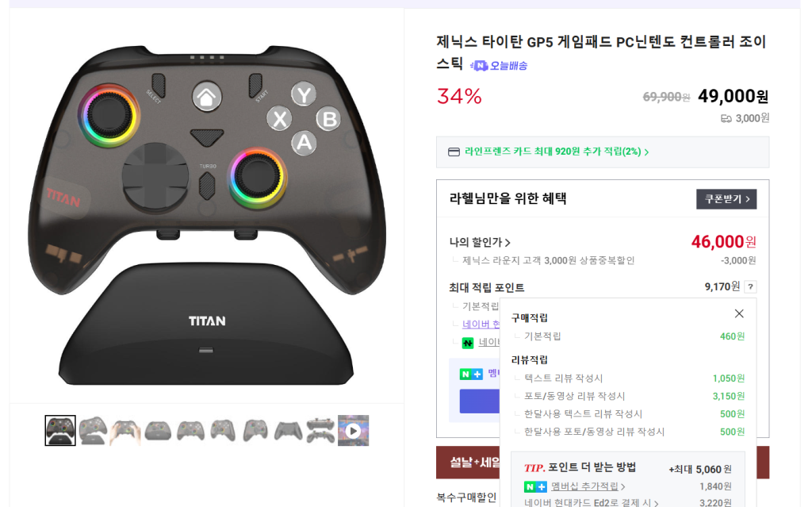
Task: Click the card icon in the LINE FRIENDS banner
Action: (454, 152)
